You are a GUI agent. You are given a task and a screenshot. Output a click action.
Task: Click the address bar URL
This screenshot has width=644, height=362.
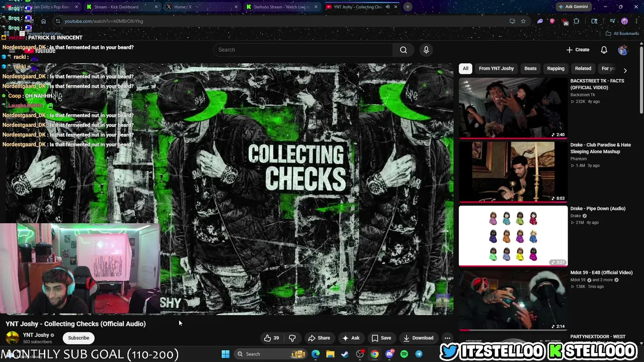pyautogui.click(x=104, y=21)
